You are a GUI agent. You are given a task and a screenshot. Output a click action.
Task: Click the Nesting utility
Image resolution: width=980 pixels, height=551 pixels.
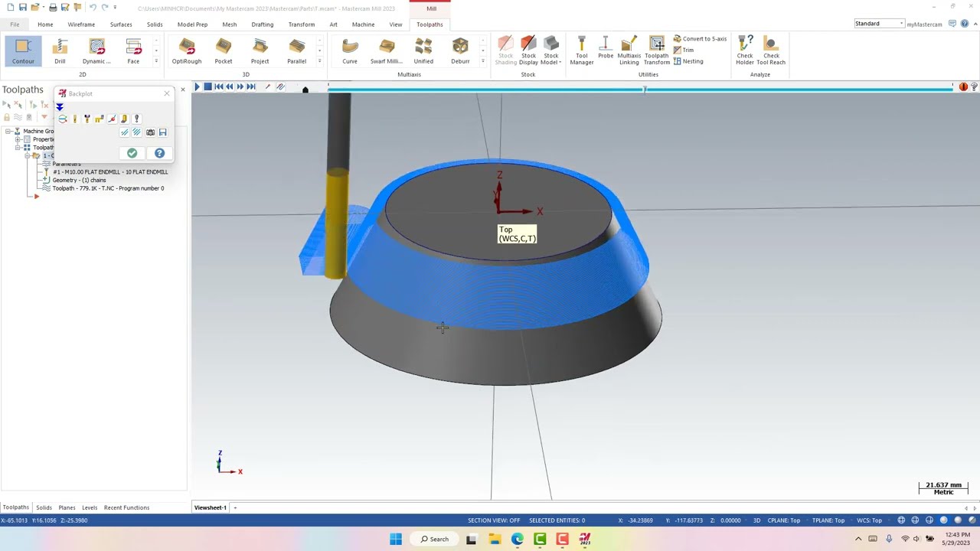coord(688,61)
